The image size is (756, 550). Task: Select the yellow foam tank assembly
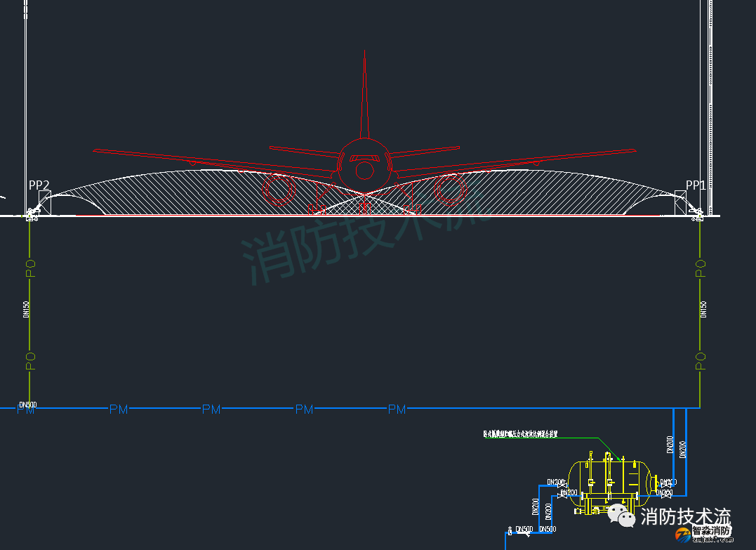point(608,483)
